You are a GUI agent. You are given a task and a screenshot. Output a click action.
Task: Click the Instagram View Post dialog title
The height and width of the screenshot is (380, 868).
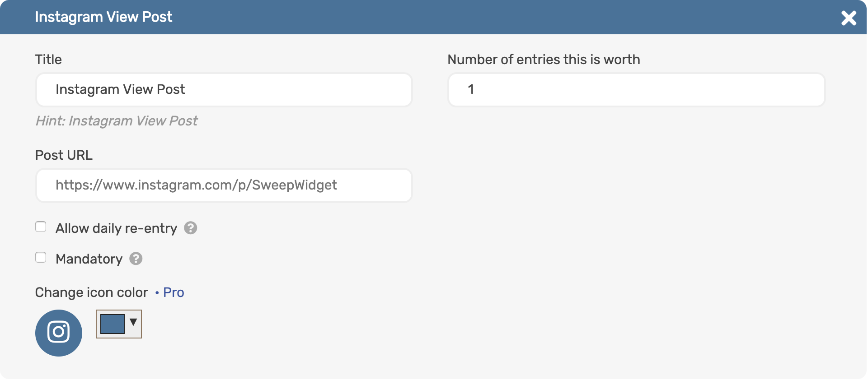(x=103, y=17)
